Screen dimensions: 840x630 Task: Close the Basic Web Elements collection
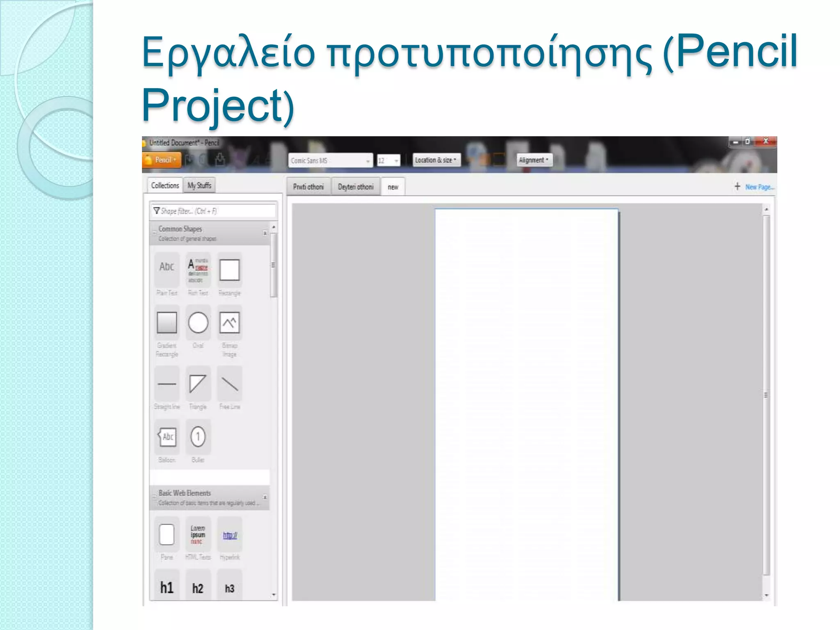coord(265,497)
